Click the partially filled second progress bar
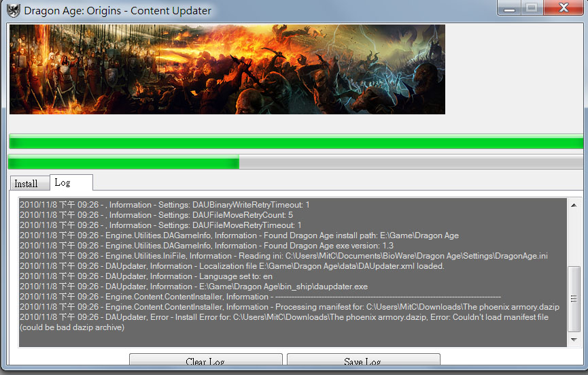The image size is (588, 375). coord(296,162)
